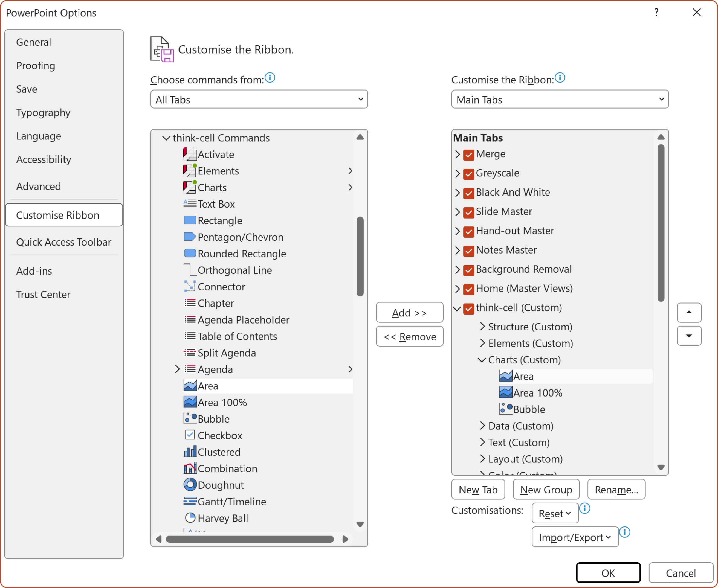Open the Choose commands from dropdown

259,99
